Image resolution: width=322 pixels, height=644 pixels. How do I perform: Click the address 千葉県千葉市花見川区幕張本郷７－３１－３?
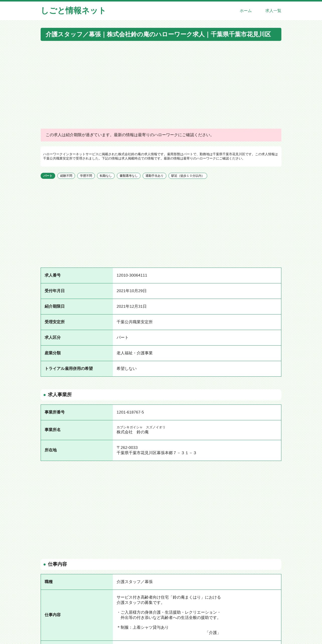pyautogui.click(x=156, y=453)
